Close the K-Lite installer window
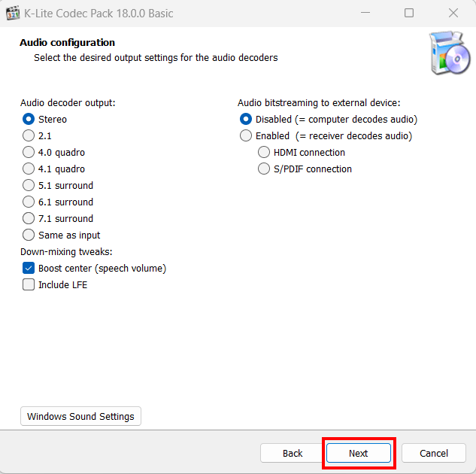 click(453, 13)
